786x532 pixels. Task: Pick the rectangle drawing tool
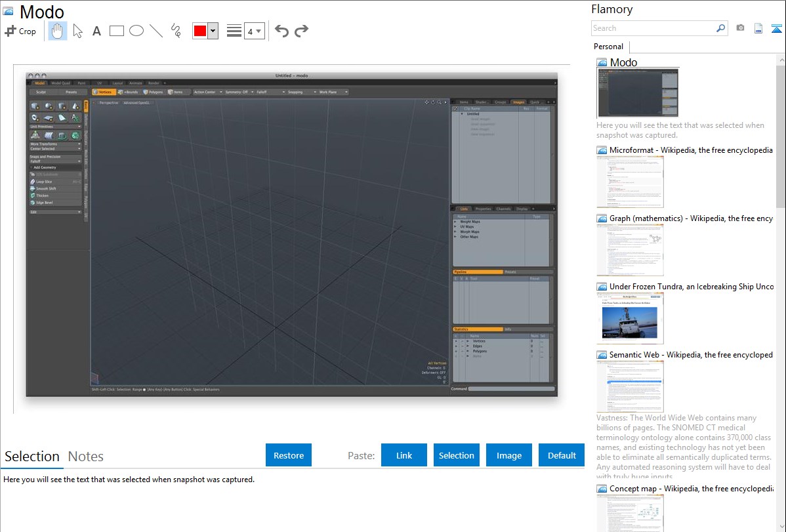click(x=116, y=31)
